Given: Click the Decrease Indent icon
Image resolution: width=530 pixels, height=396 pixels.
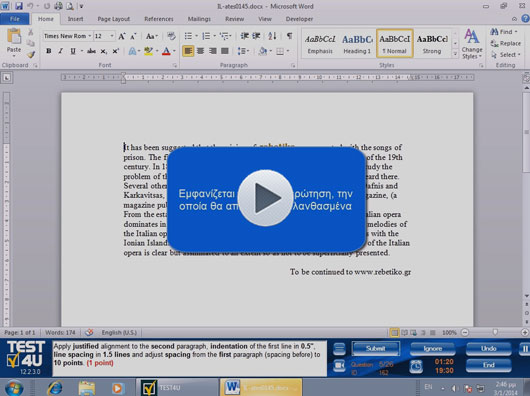Looking at the screenshot, I should pos(245,36).
